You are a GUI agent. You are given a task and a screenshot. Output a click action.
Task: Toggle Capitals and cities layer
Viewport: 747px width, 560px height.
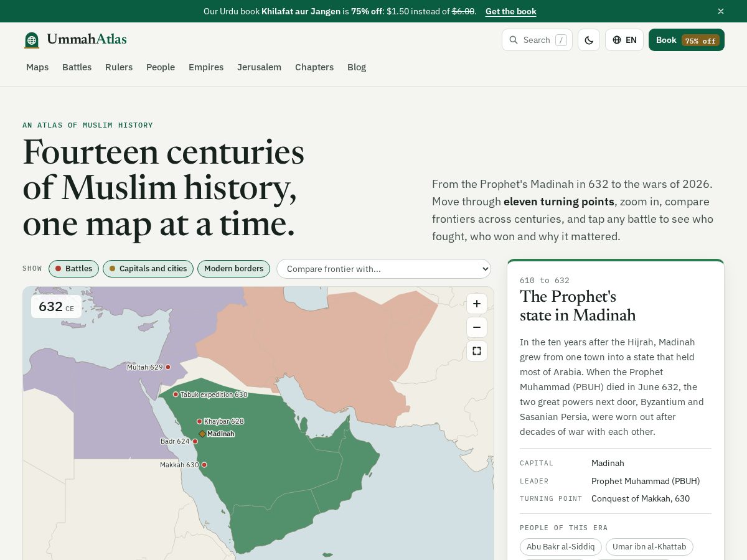tap(148, 269)
